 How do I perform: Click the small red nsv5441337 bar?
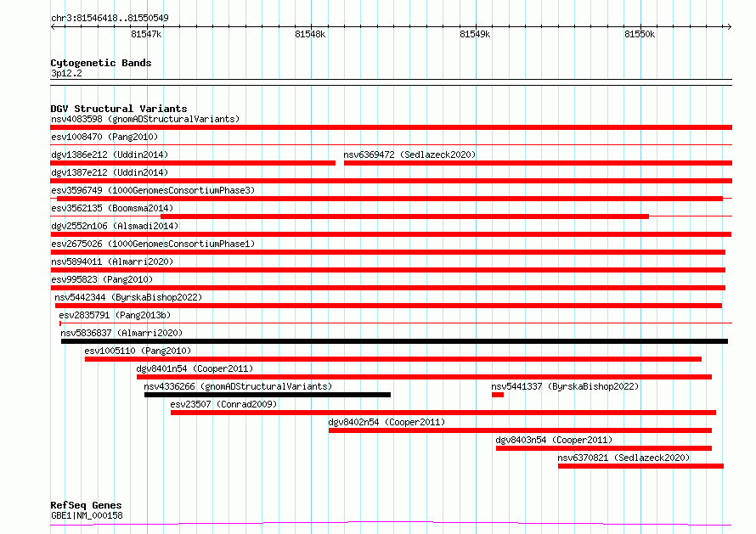pyautogui.click(x=498, y=395)
